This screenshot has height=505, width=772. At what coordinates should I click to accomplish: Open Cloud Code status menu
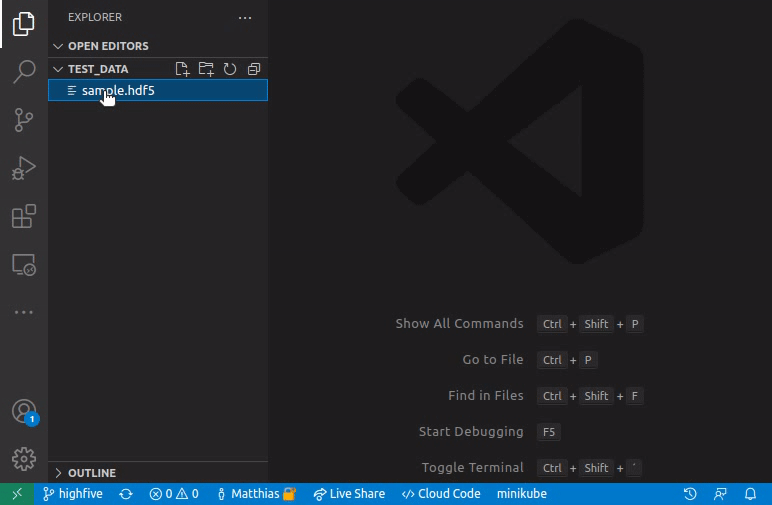(441, 494)
